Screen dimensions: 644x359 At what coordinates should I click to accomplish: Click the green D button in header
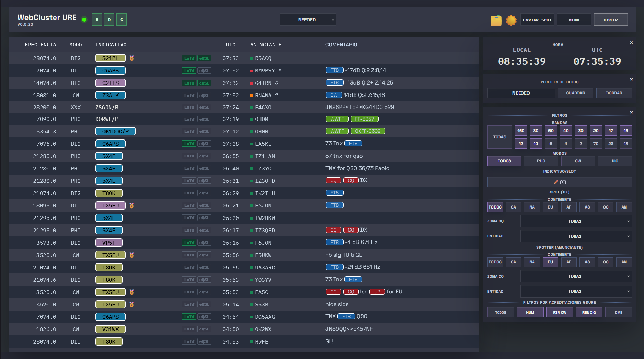point(109,20)
